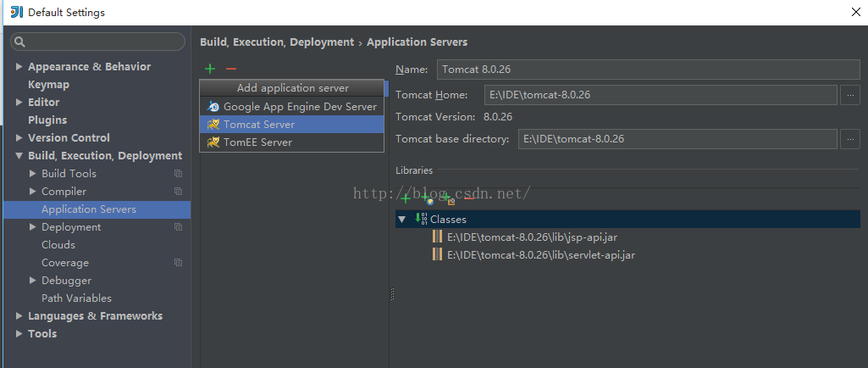Viewport: 868px width, 368px height.
Task: Browse for the Tomcat Home directory
Action: [850, 95]
